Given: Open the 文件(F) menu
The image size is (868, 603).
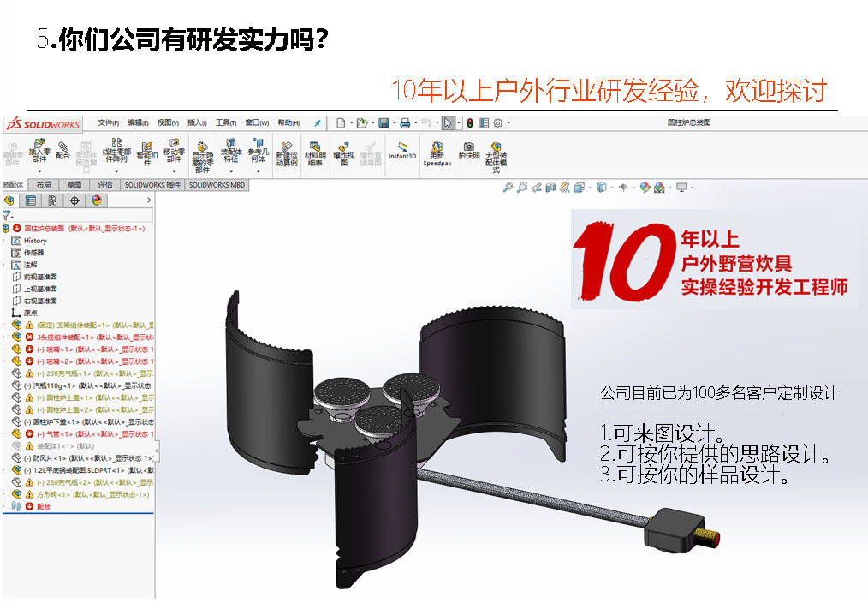Looking at the screenshot, I should pyautogui.click(x=109, y=123).
